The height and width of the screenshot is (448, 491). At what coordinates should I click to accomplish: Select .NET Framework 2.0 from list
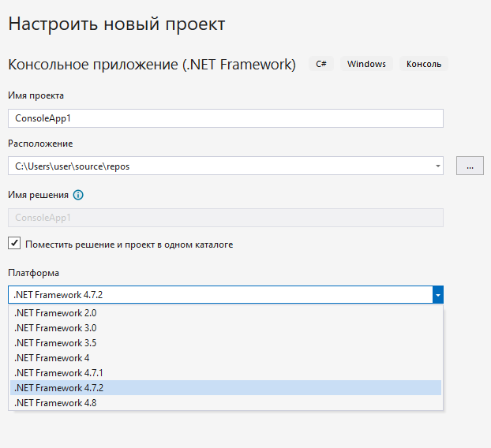point(226,313)
